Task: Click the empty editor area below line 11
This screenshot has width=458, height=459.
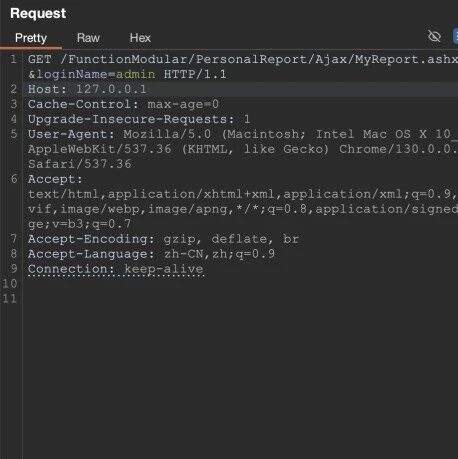Action: [x=240, y=380]
